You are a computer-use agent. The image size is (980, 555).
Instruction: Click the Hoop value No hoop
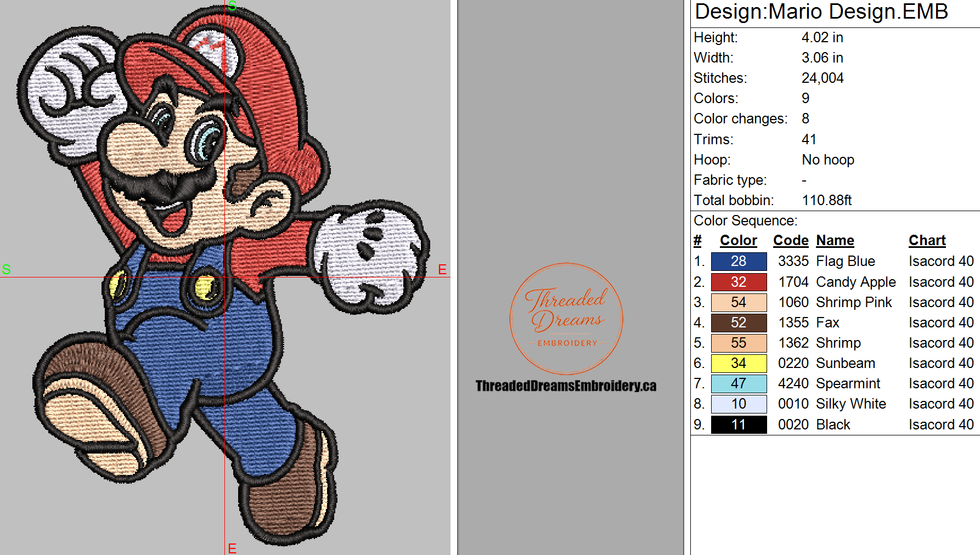click(827, 160)
